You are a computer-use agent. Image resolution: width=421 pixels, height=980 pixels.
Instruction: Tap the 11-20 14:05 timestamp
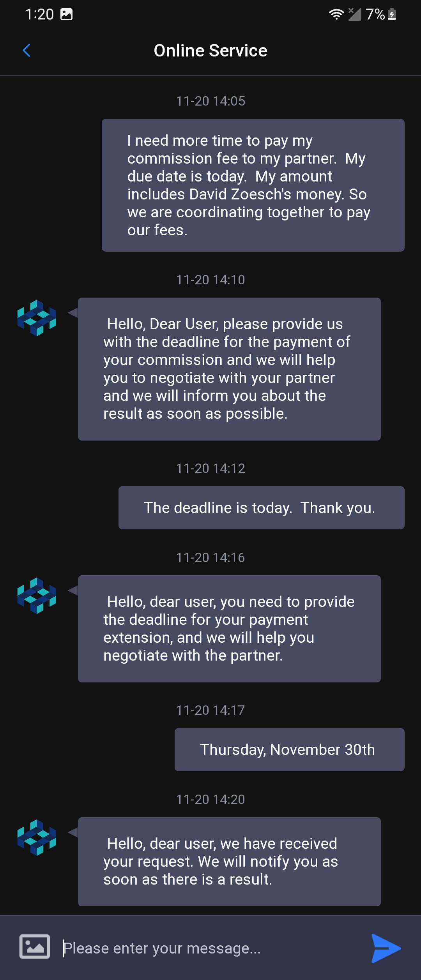tap(210, 101)
